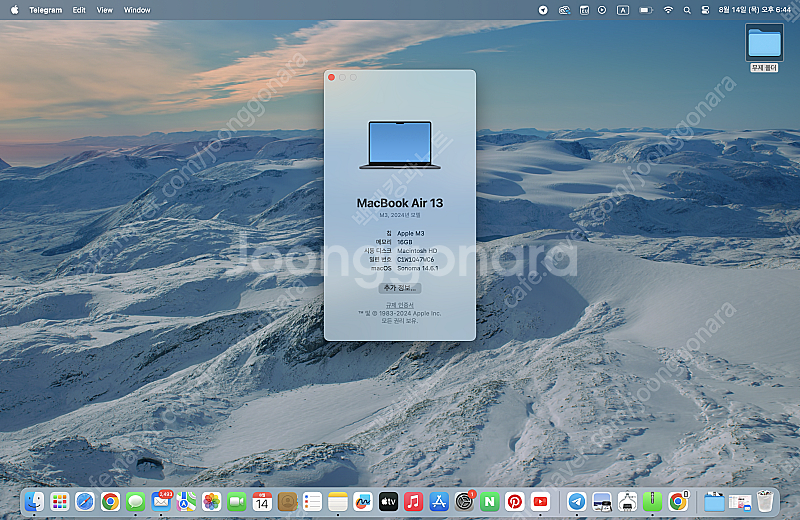This screenshot has height=520, width=800.
Task: Open System Settings with the update badge
Action: pyautogui.click(x=464, y=502)
